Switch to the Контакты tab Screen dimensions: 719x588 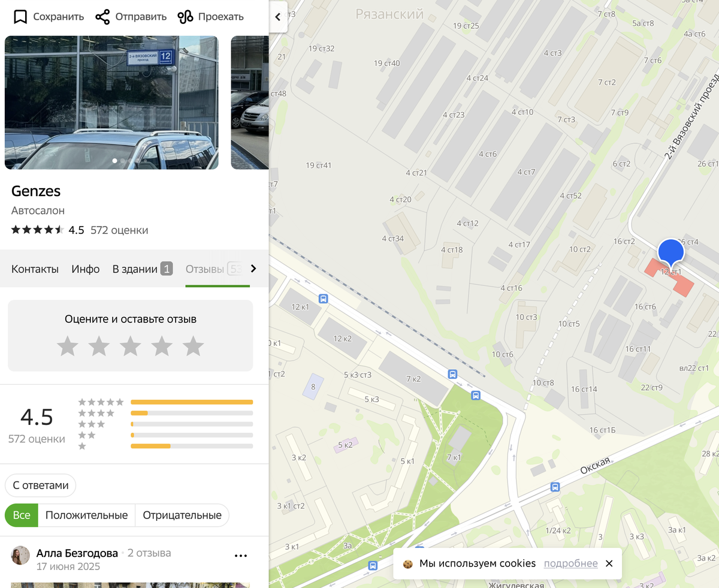(x=35, y=269)
